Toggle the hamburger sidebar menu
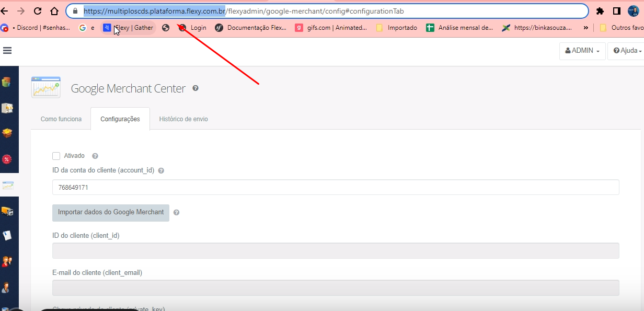The width and height of the screenshot is (644, 311). point(7,51)
